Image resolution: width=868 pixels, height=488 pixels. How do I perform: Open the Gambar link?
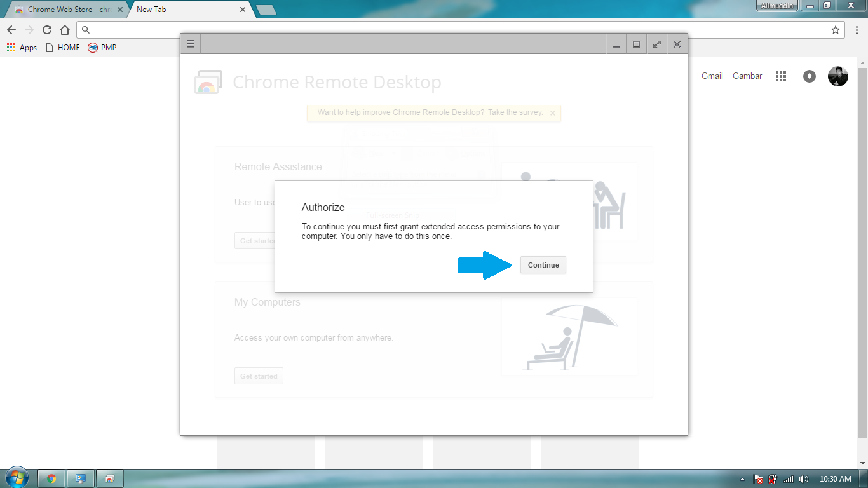point(747,76)
